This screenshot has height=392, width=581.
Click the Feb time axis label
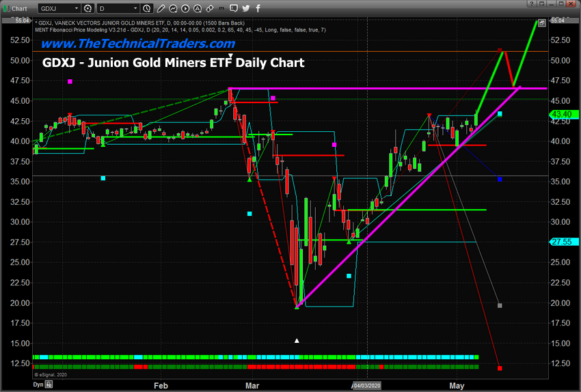click(161, 386)
